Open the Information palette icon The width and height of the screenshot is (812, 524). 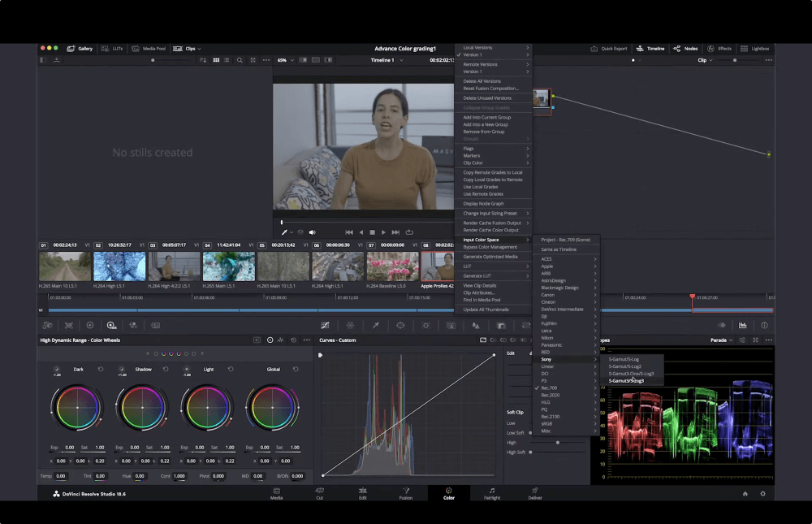(764, 326)
